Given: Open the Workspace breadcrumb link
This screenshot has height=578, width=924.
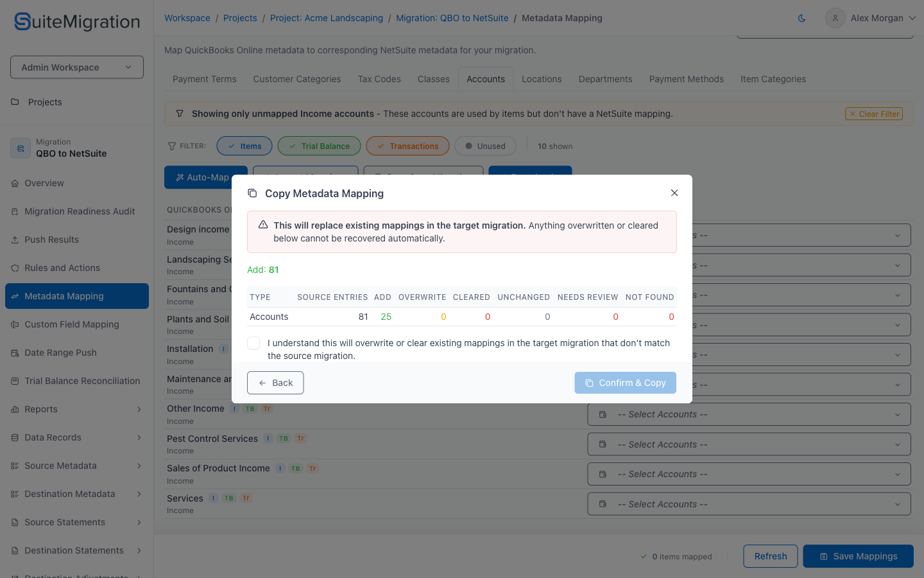Looking at the screenshot, I should tap(187, 18).
